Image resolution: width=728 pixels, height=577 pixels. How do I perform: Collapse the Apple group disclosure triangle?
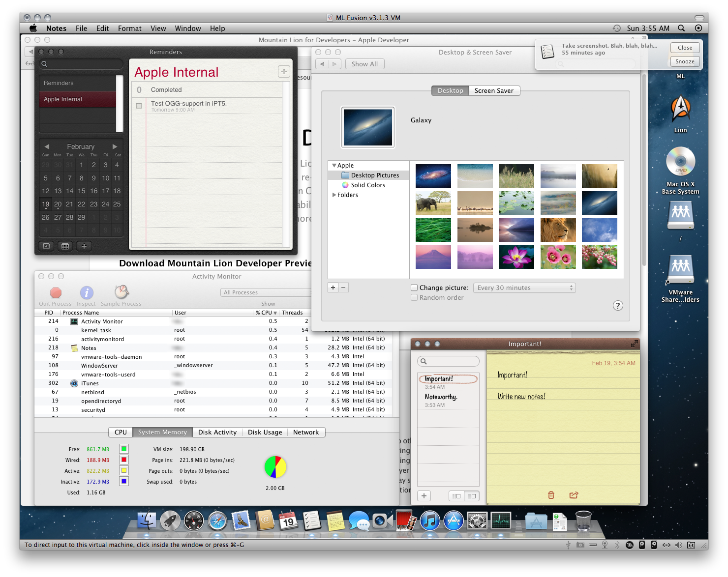[x=334, y=166]
